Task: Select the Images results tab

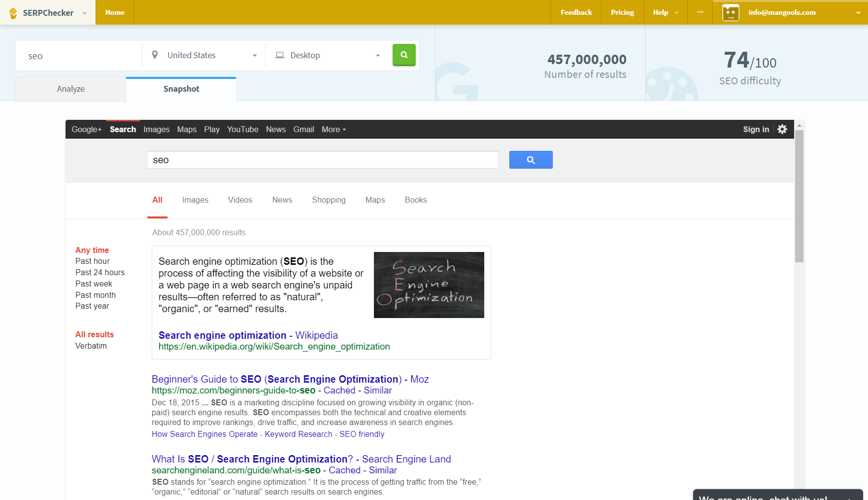Action: click(195, 200)
